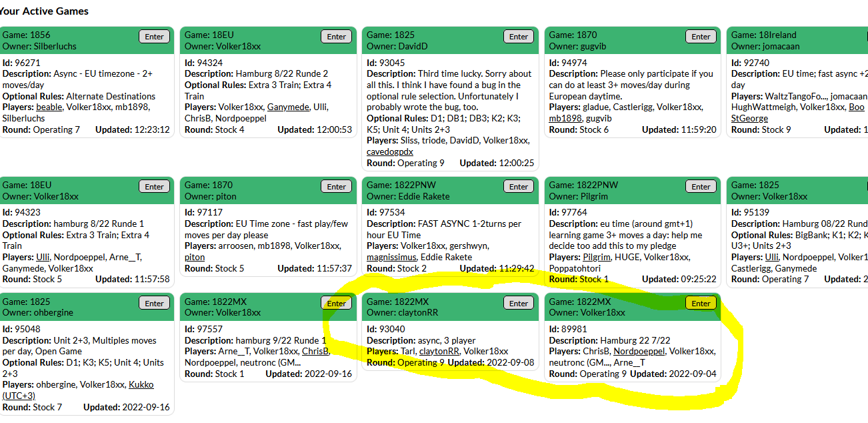This screenshot has width=868, height=423.
Task: Click 'Updated: 2022-09-04' date
Action: (673, 374)
